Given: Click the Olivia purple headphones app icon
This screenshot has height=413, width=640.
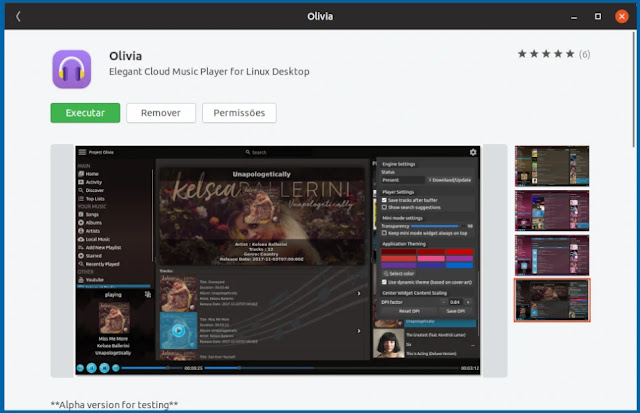Looking at the screenshot, I should [72, 69].
